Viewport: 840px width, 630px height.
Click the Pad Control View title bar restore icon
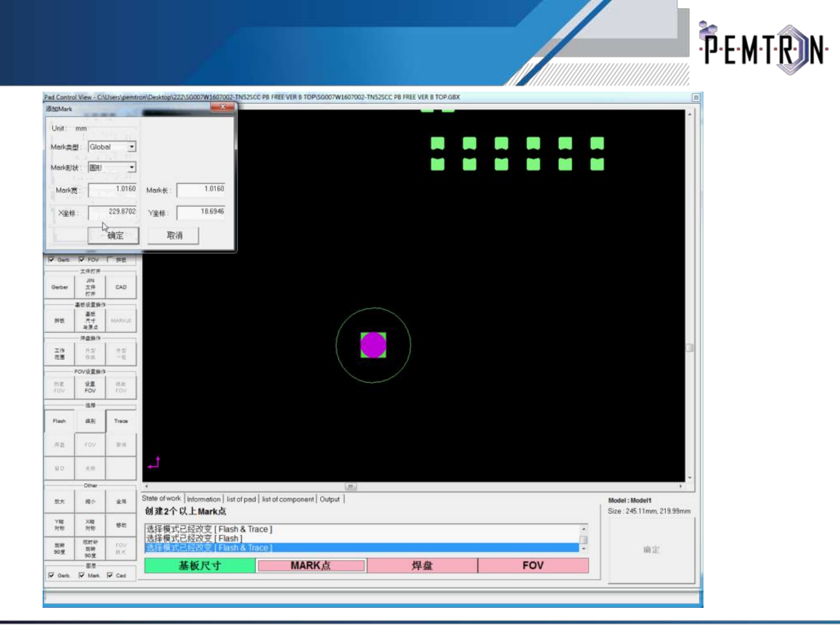coord(695,97)
